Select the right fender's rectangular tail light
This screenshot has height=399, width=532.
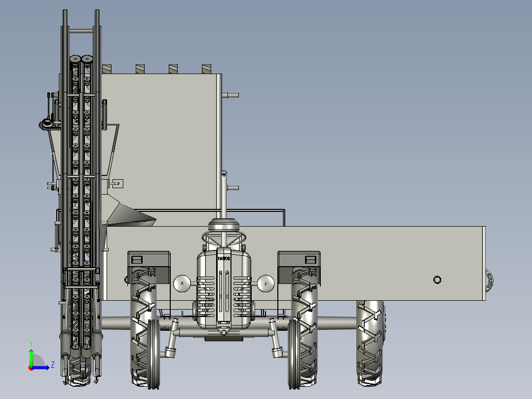click(310, 260)
